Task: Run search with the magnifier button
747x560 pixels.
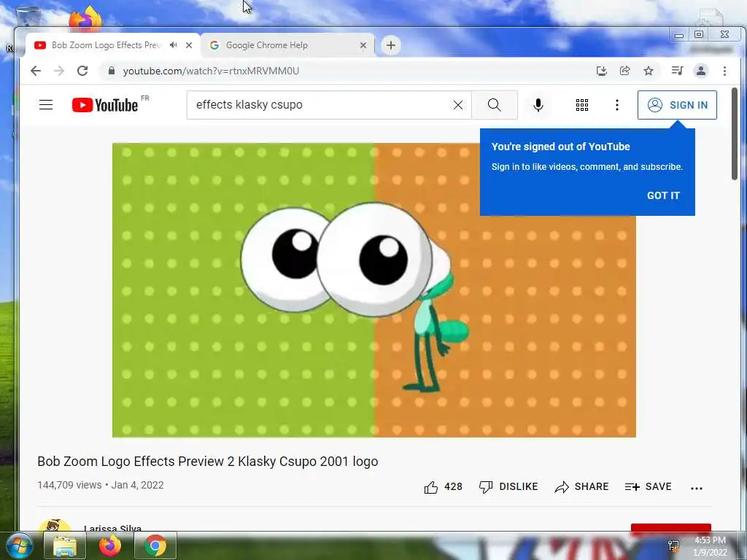Action: [x=495, y=105]
